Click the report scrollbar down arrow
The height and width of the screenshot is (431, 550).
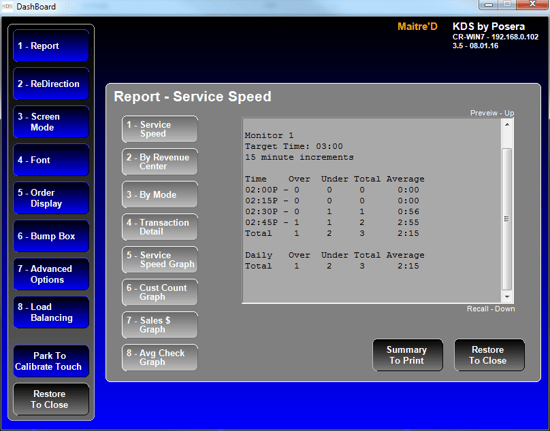point(507,297)
